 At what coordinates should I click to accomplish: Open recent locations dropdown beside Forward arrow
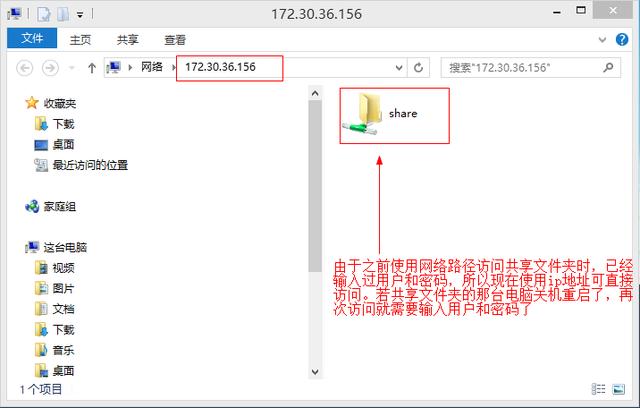(x=72, y=68)
